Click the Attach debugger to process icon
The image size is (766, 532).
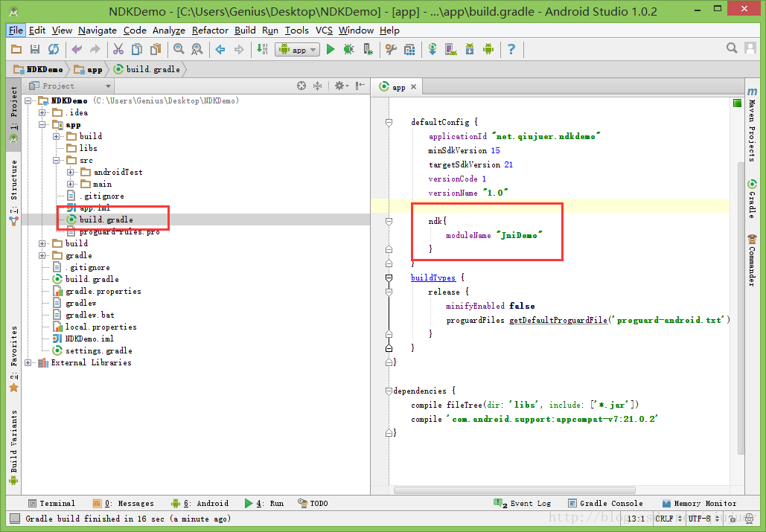pyautogui.click(x=368, y=49)
